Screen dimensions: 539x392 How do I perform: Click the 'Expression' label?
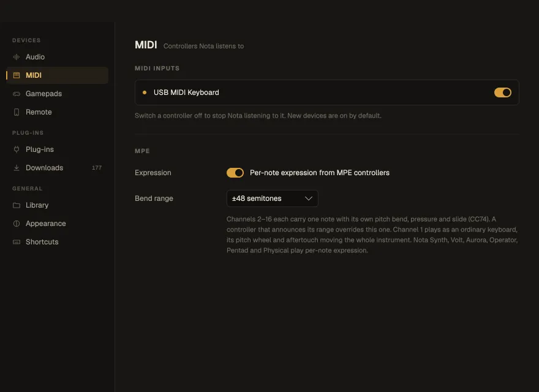(x=153, y=173)
